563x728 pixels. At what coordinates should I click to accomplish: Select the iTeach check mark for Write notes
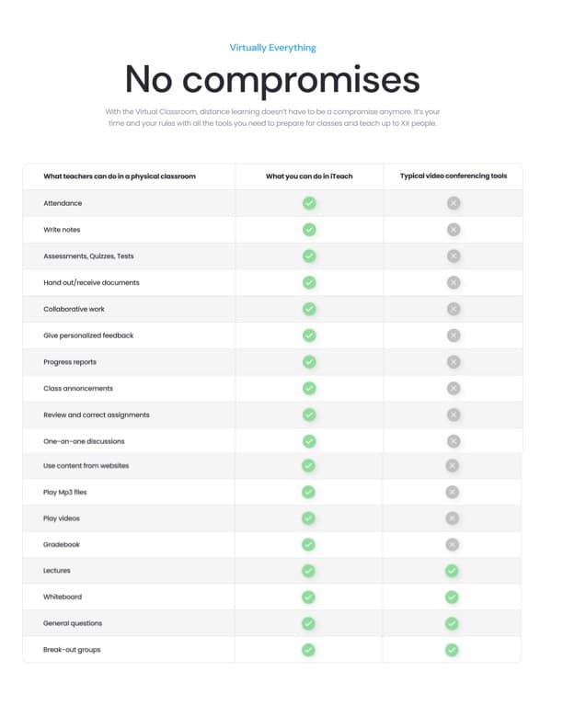pyautogui.click(x=309, y=229)
